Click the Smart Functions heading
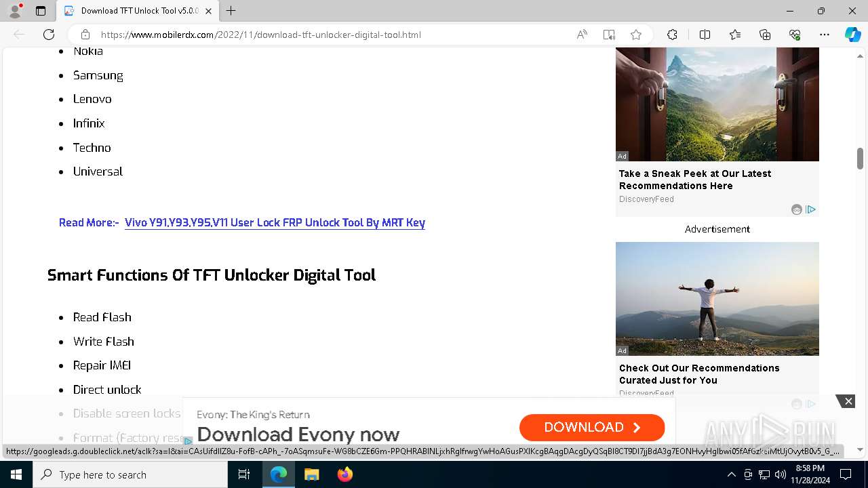Image resolution: width=868 pixels, height=488 pixels. pyautogui.click(x=212, y=275)
